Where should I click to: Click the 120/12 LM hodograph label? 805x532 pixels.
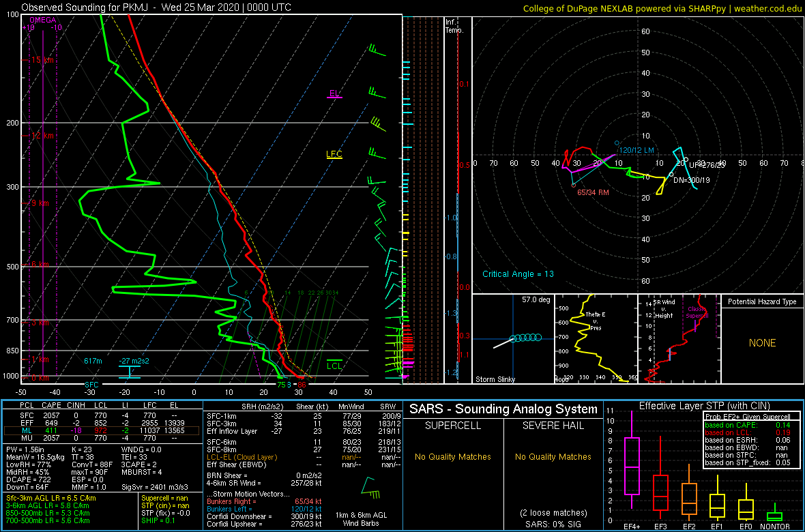pos(636,150)
